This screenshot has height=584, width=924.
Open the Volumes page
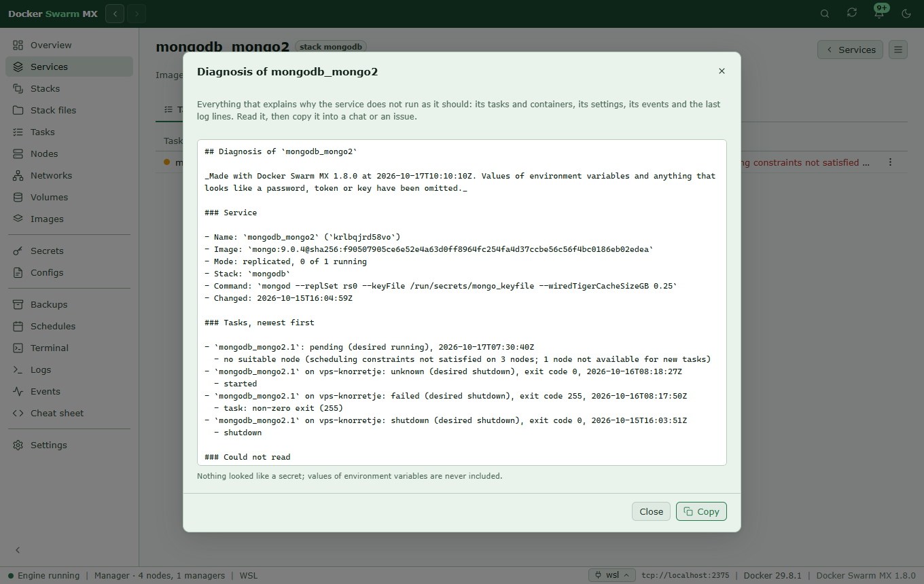tap(69, 197)
